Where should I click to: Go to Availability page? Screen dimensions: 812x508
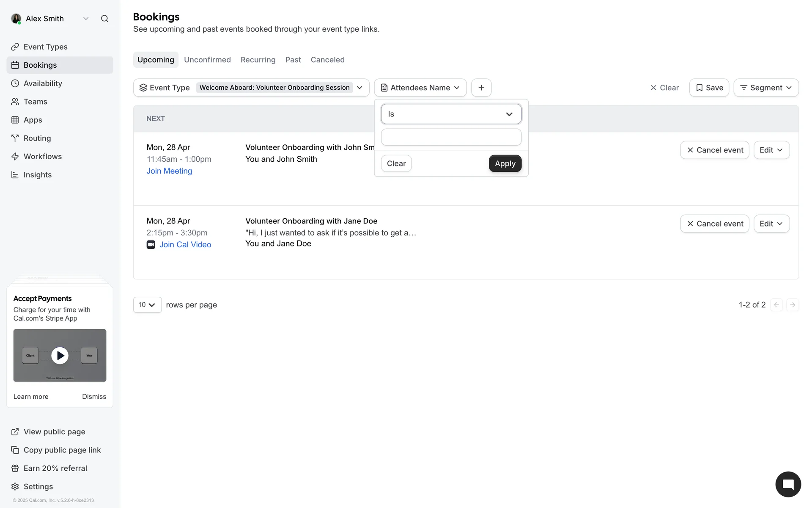[x=43, y=83]
